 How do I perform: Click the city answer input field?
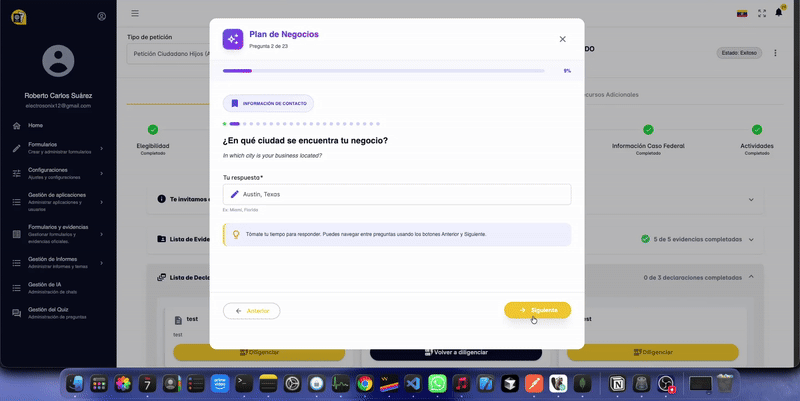point(397,194)
